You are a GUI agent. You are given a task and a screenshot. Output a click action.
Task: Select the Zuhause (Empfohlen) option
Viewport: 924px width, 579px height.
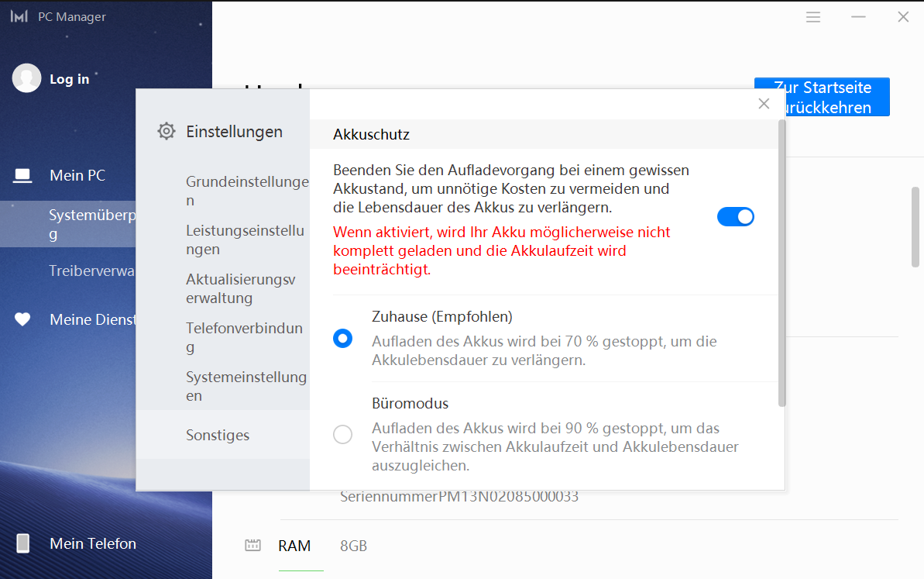(342, 338)
